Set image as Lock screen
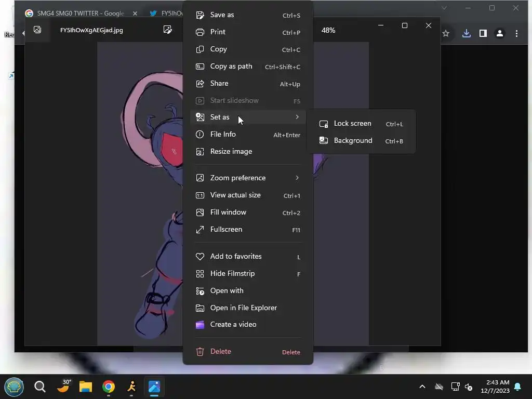 pos(361,124)
